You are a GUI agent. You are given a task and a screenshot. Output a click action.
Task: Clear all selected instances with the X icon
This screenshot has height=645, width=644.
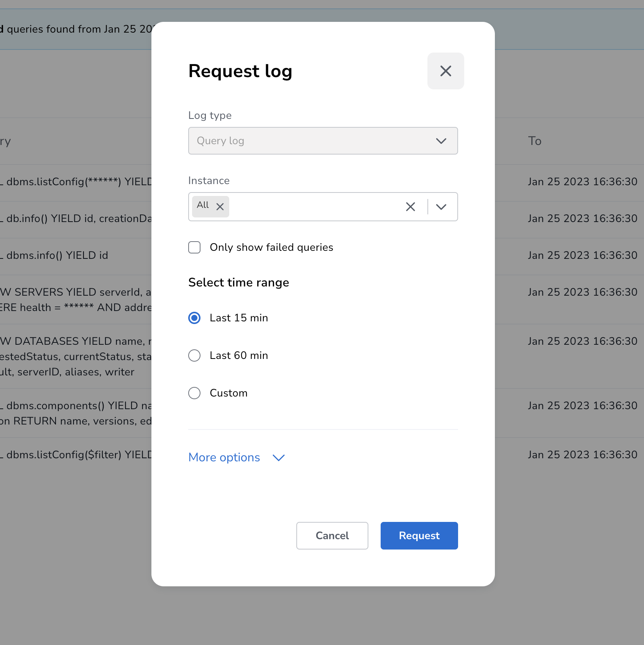click(x=411, y=207)
